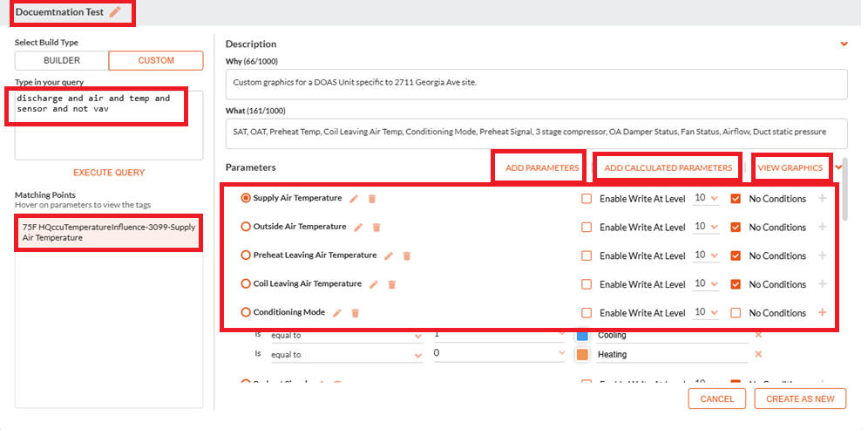Remove the Cooling condition row
Viewport: 868px width, 436px height.
[x=758, y=335]
